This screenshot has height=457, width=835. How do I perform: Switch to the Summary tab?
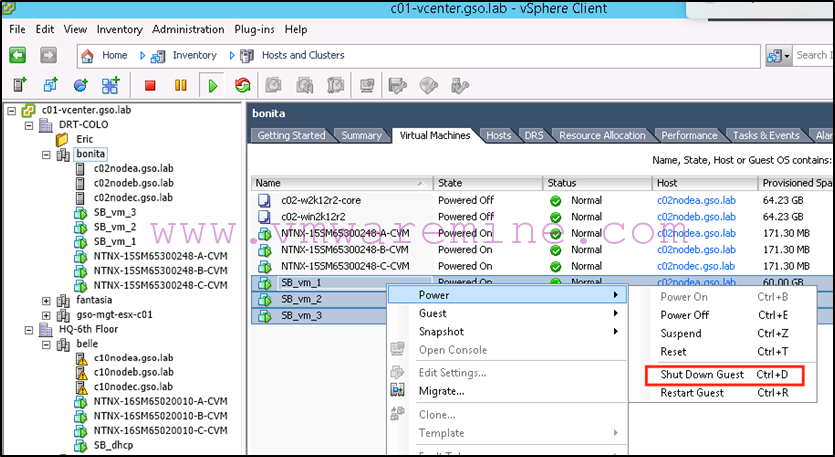coord(362,135)
